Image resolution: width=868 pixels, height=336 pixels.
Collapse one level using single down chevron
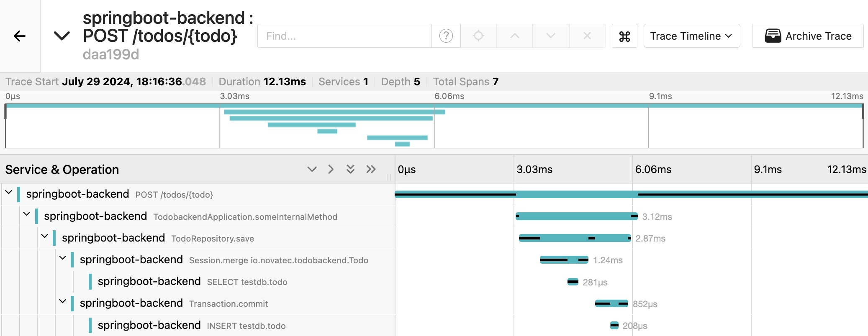[x=312, y=169]
